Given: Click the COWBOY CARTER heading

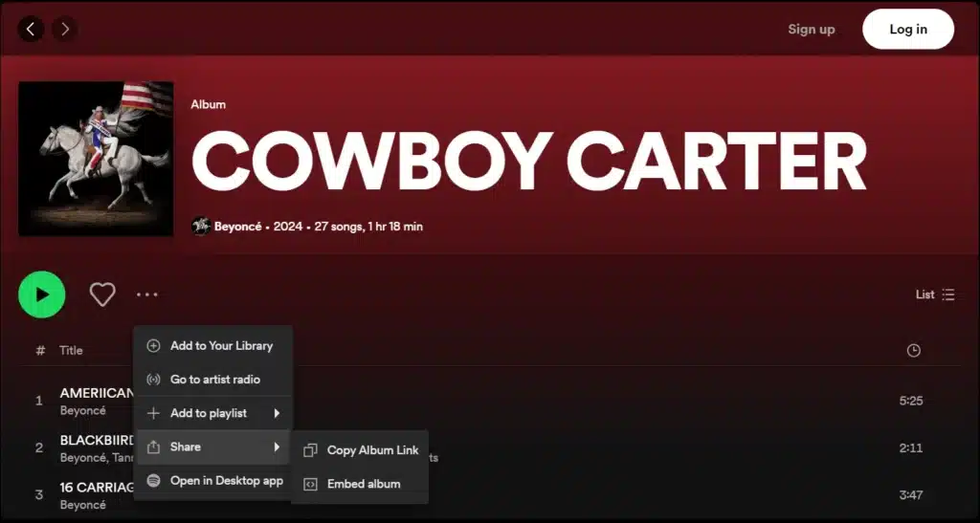Looking at the screenshot, I should click(x=528, y=162).
